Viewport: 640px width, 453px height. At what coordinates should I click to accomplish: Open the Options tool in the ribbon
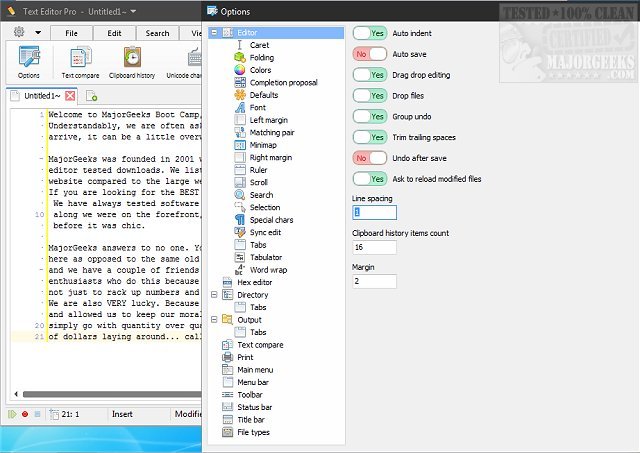tap(29, 62)
